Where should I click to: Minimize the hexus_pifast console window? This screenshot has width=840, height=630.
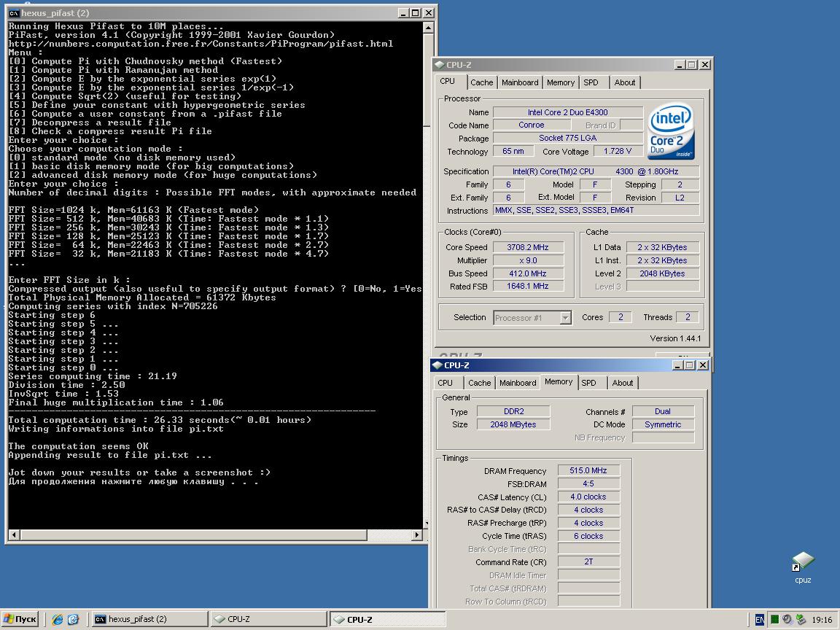pos(403,13)
